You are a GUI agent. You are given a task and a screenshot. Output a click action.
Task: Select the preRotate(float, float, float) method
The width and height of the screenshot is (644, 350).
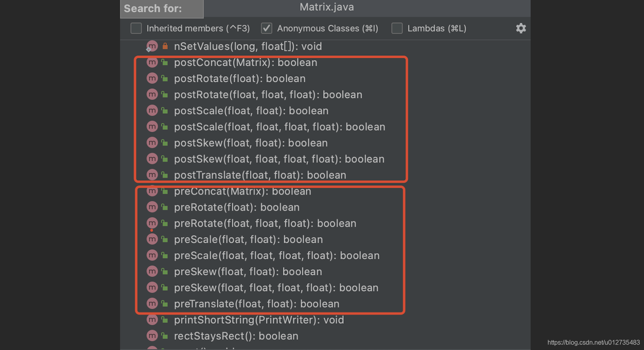pyautogui.click(x=265, y=223)
